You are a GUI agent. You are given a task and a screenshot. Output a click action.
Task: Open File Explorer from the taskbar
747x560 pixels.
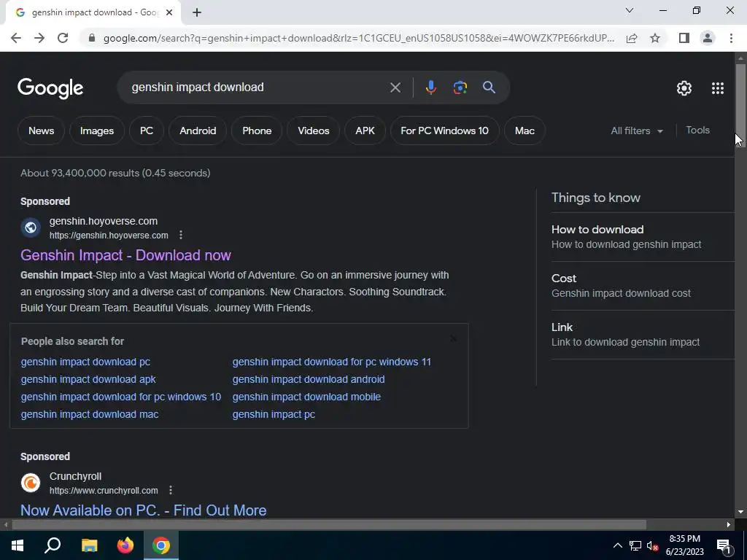point(89,545)
